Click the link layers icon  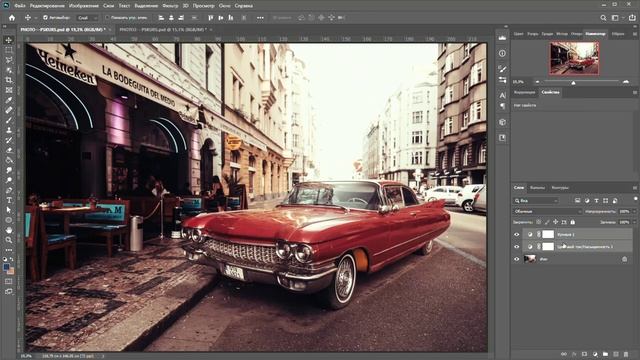tap(564, 354)
